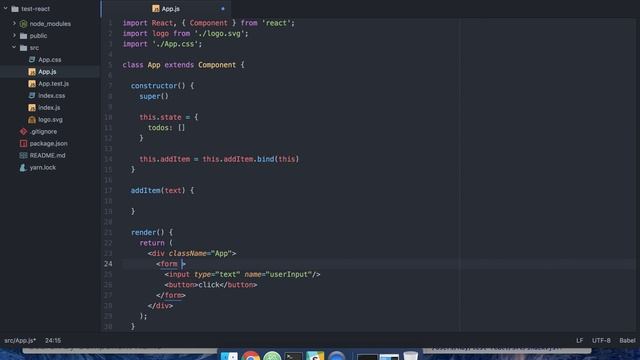640x360 pixels.
Task: Open App.test.js from the tree view
Action: tap(53, 84)
